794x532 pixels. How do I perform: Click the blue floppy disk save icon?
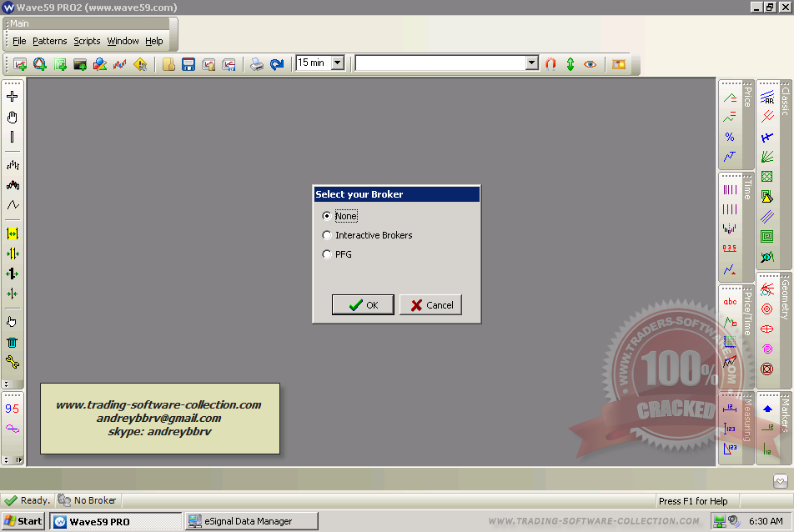(188, 64)
